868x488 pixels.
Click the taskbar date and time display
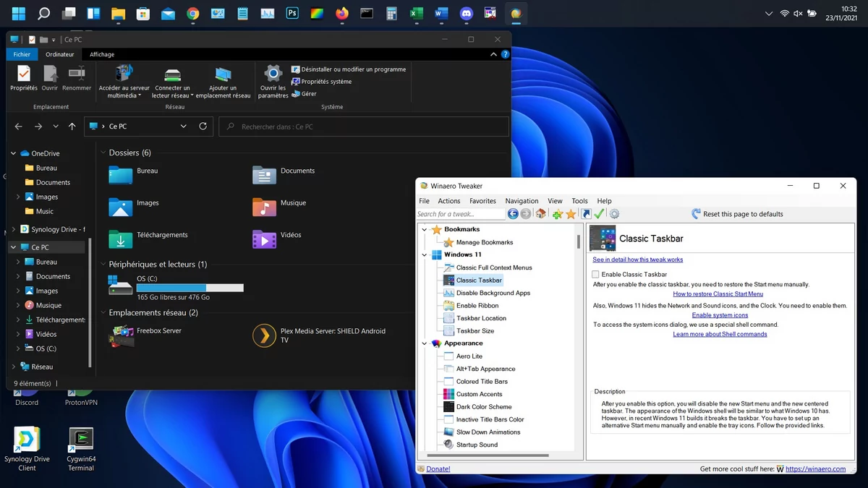(841, 13)
